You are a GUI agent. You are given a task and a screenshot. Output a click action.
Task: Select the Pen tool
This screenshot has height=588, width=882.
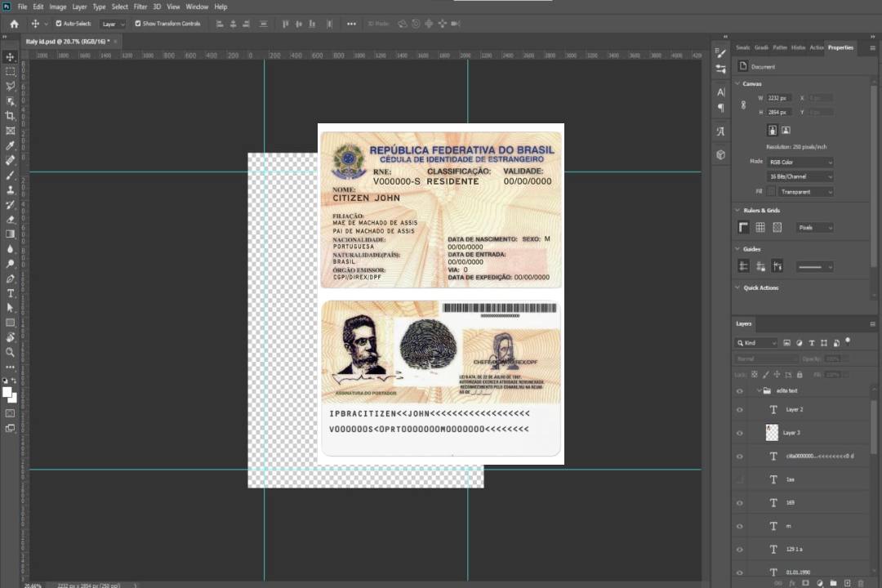click(11, 278)
